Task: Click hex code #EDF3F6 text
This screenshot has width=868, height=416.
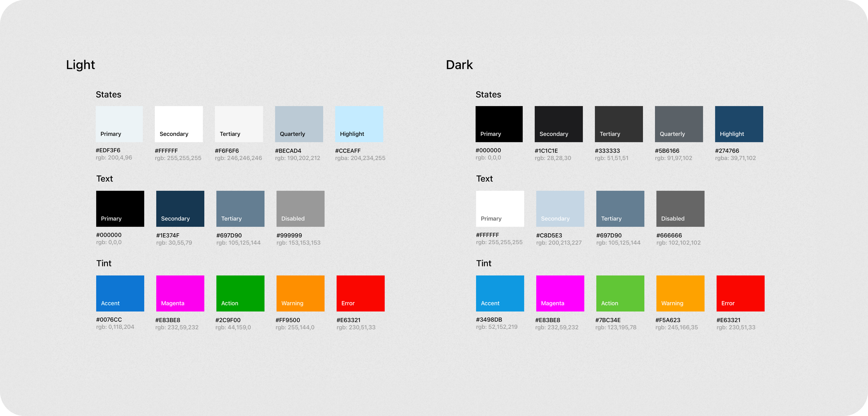Action: tap(108, 150)
